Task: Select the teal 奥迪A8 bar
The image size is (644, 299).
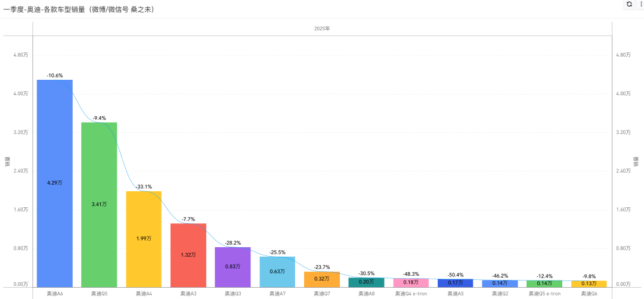Action: coord(366,282)
